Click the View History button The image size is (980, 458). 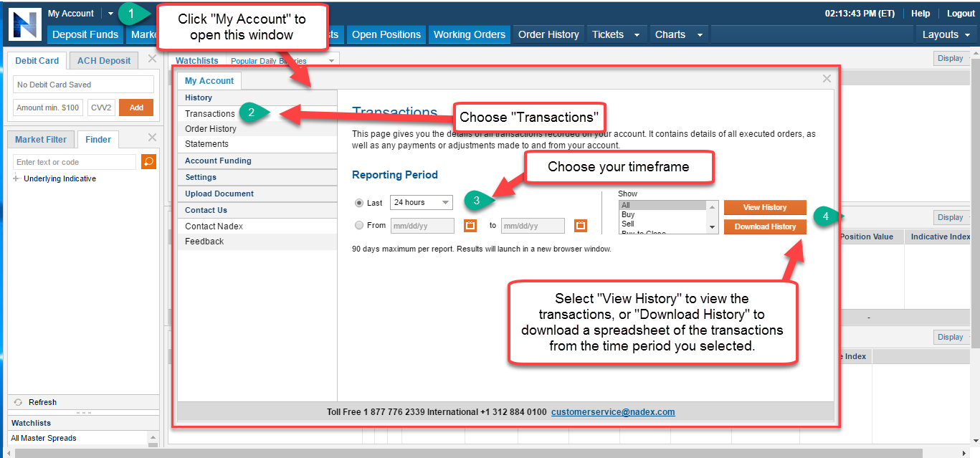coord(765,207)
